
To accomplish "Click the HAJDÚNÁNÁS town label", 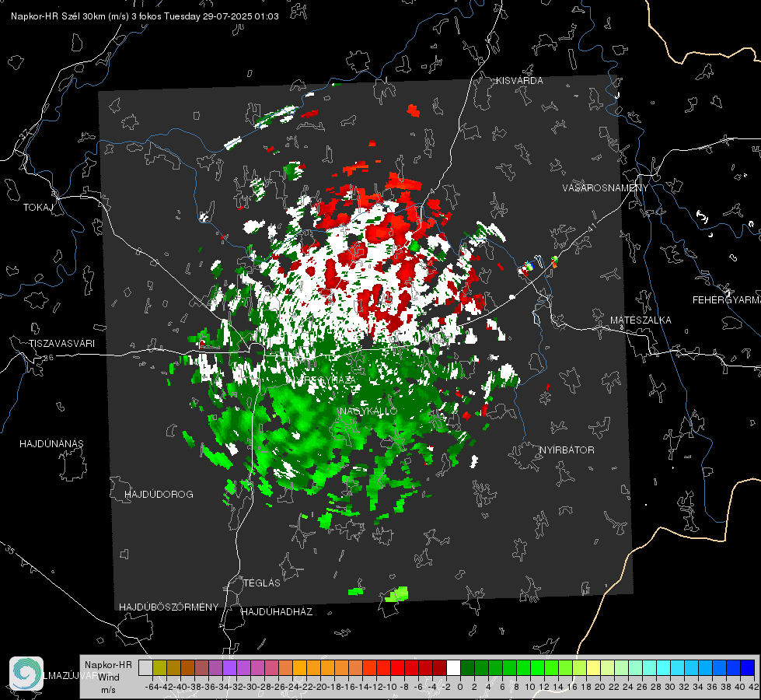I will coord(51,443).
